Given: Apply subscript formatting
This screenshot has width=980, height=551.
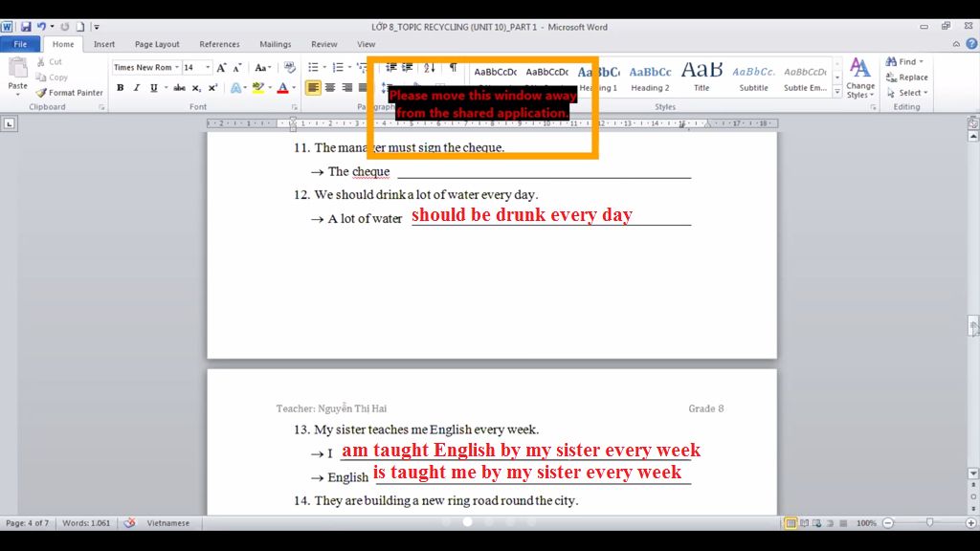Looking at the screenshot, I should tap(196, 88).
